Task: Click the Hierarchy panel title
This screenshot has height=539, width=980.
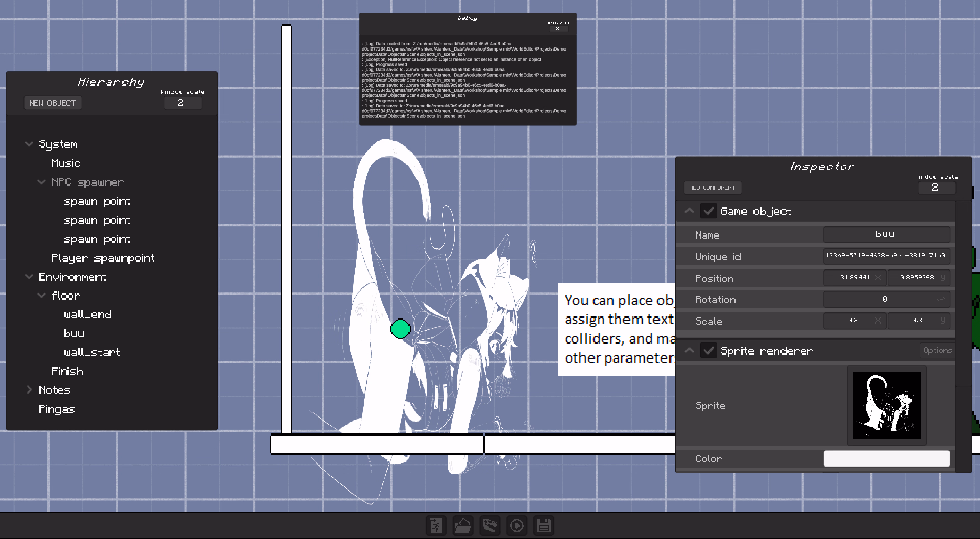Action: (111, 82)
